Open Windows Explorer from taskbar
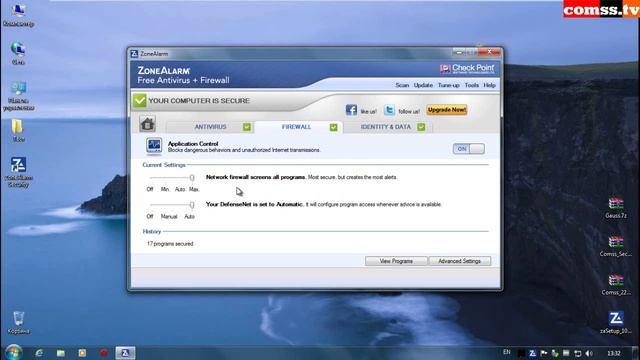Screen dimensions: 640x360 60,353
